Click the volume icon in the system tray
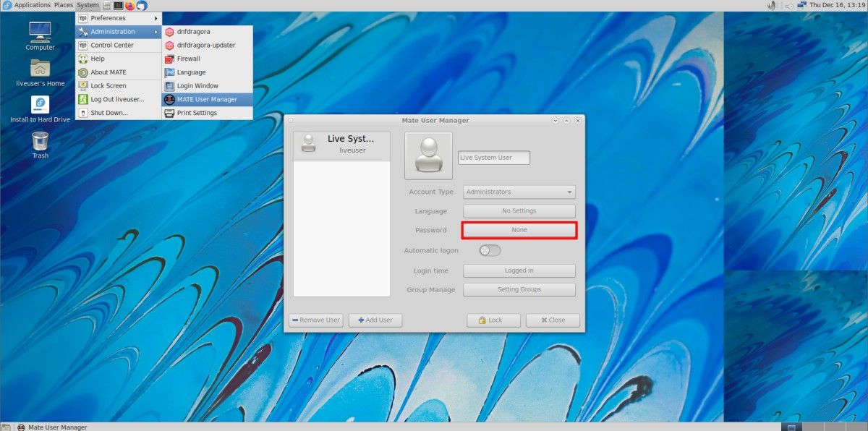Viewport: 868px width, 431px height. [x=771, y=5]
